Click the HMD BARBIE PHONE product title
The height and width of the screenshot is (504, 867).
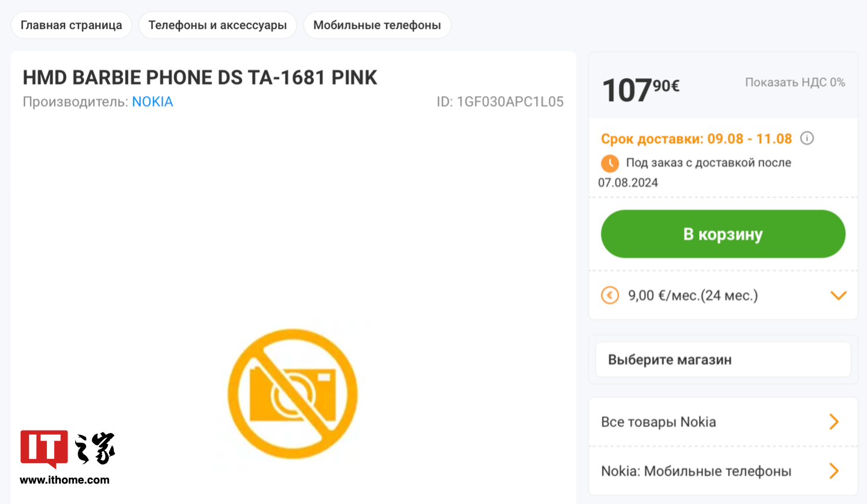[x=200, y=78]
